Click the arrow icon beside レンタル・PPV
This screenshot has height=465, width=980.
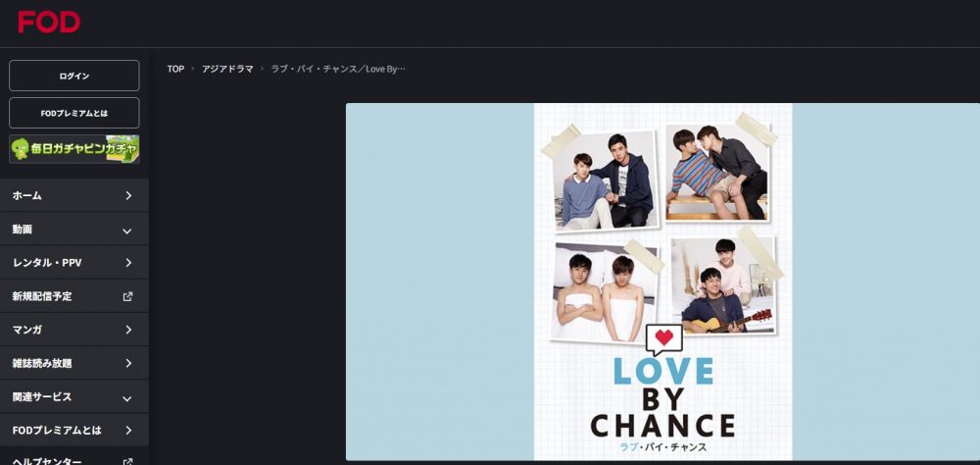pyautogui.click(x=128, y=263)
